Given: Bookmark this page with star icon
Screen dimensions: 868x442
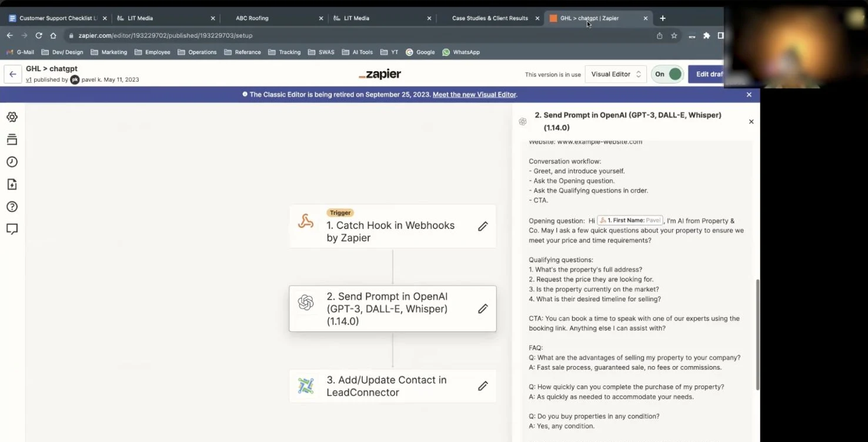Looking at the screenshot, I should (674, 35).
